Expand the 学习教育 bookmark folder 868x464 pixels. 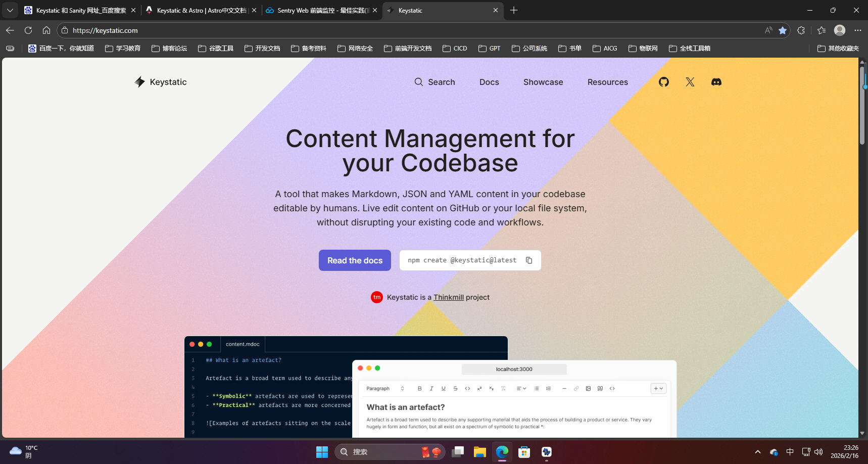click(x=123, y=49)
